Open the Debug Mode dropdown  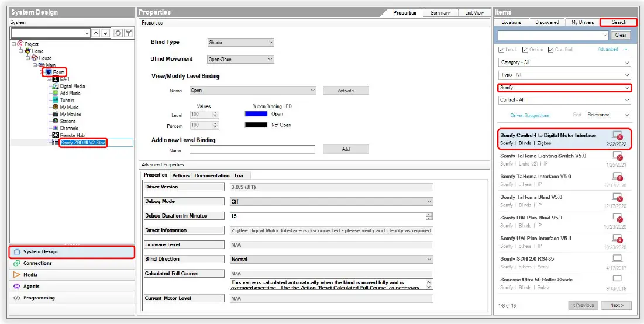331,202
